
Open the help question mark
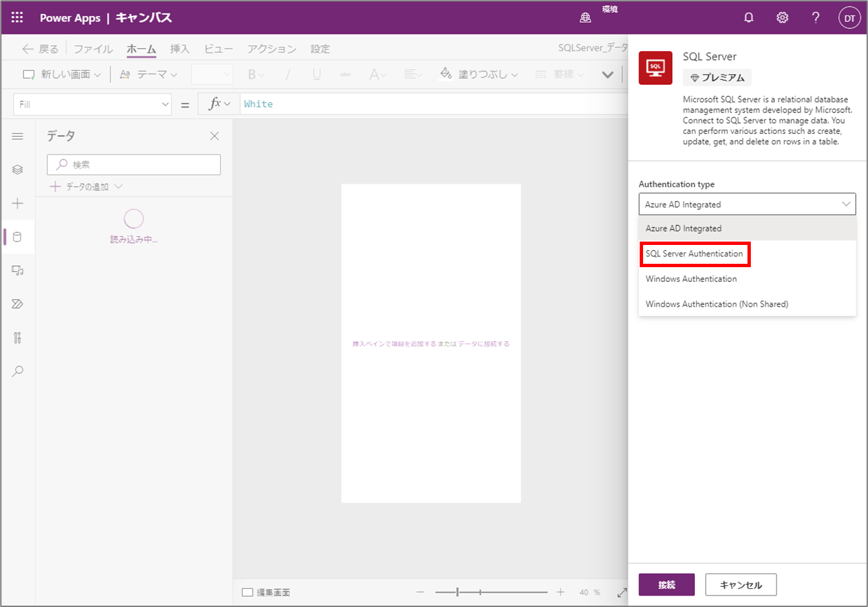point(815,18)
